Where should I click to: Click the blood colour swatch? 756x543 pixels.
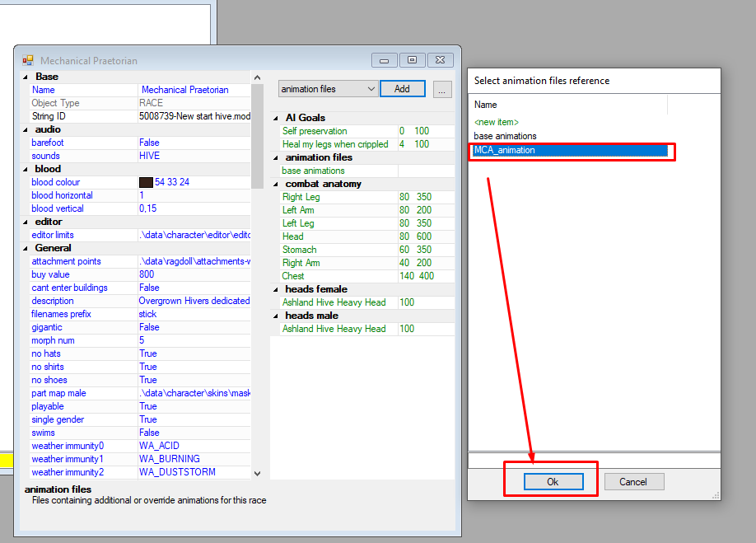click(x=146, y=182)
